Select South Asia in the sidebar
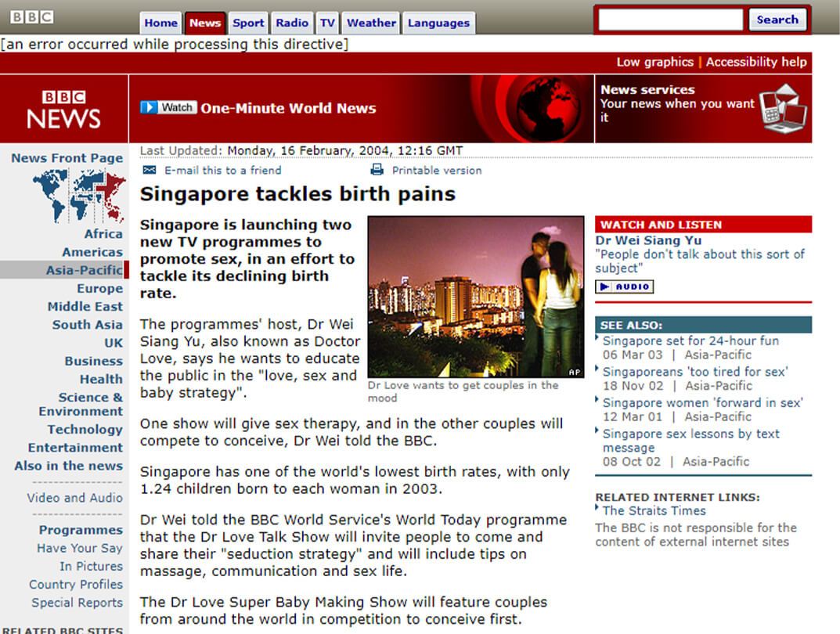Image resolution: width=840 pixels, height=634 pixels. [88, 325]
